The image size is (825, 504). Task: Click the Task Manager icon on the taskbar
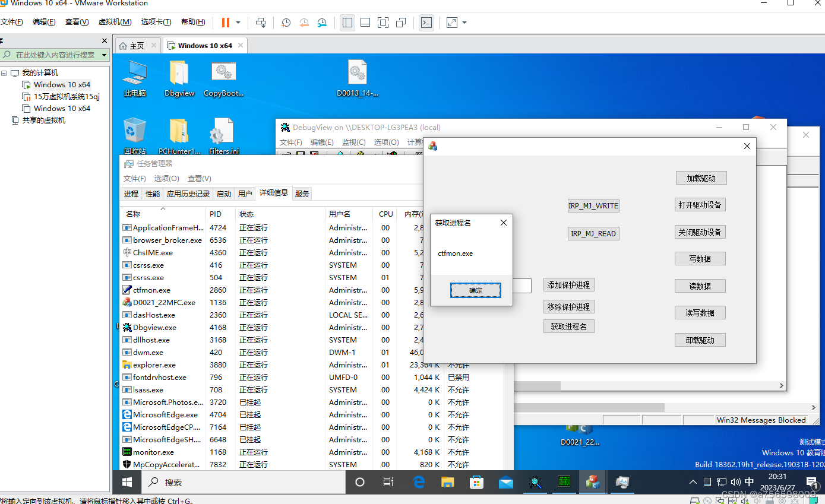click(621, 482)
